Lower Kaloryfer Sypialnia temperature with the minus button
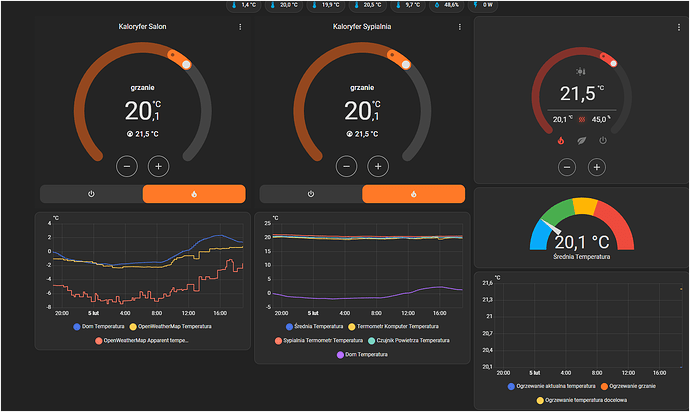 (346, 166)
